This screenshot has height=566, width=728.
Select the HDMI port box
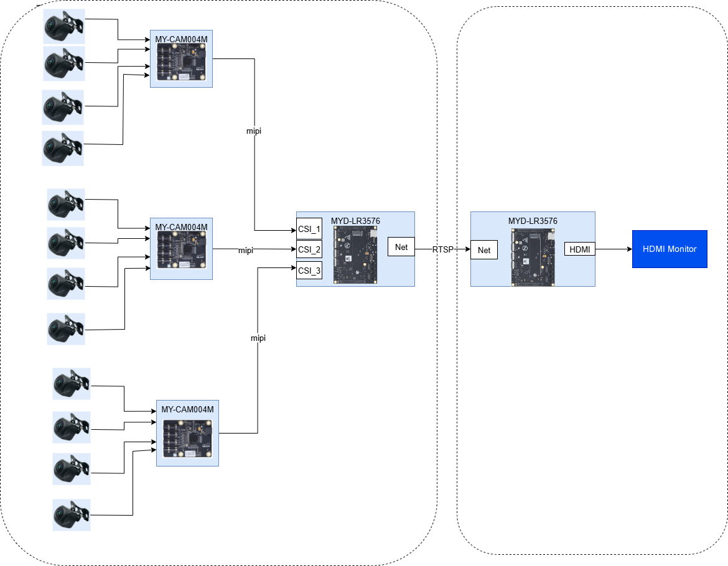tap(580, 249)
